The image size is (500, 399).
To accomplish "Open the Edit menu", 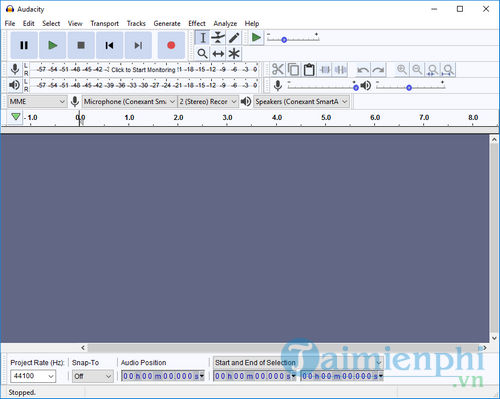I will (29, 24).
